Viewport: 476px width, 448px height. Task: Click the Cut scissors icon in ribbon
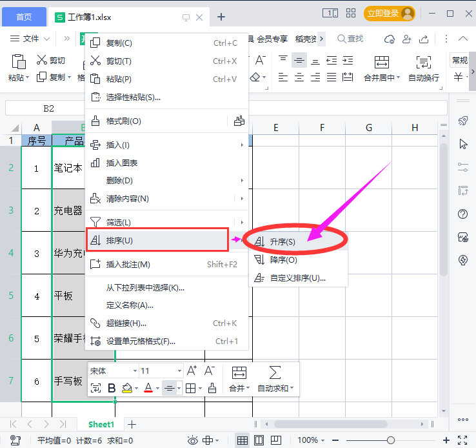[41, 60]
